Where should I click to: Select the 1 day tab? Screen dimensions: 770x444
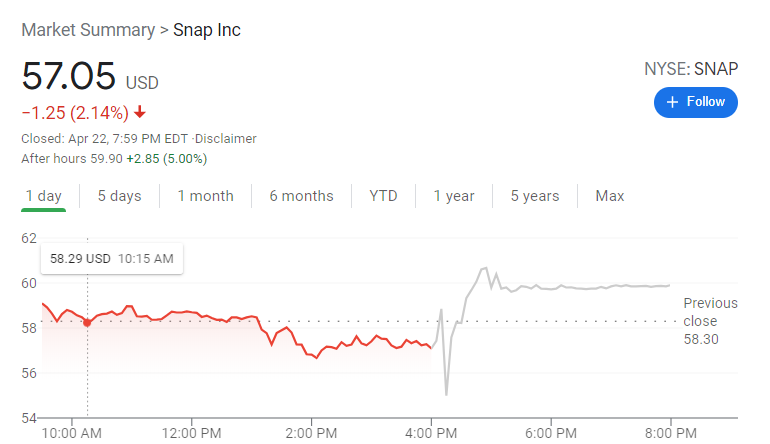[x=43, y=196]
